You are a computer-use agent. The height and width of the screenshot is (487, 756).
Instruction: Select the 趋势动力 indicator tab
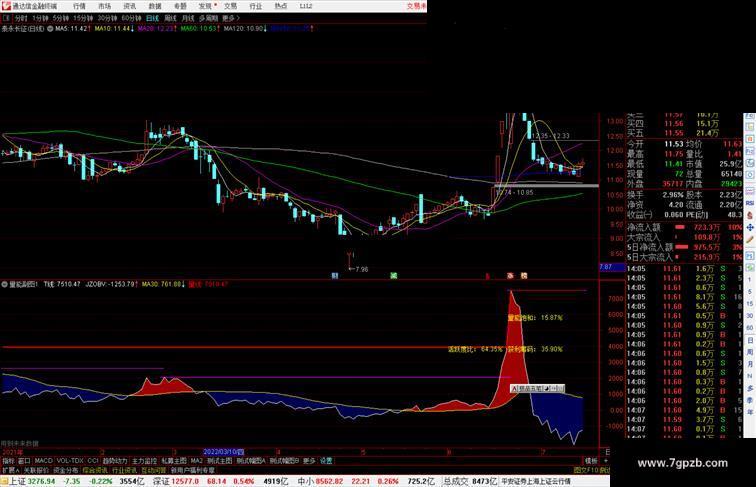tap(115, 461)
